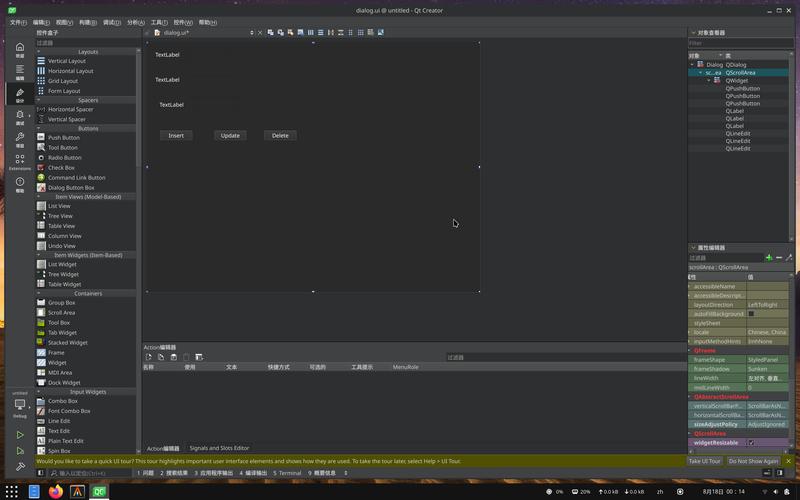Open the application launcher grid
Image resolution: width=800 pixels, height=500 pixels.
point(12,491)
